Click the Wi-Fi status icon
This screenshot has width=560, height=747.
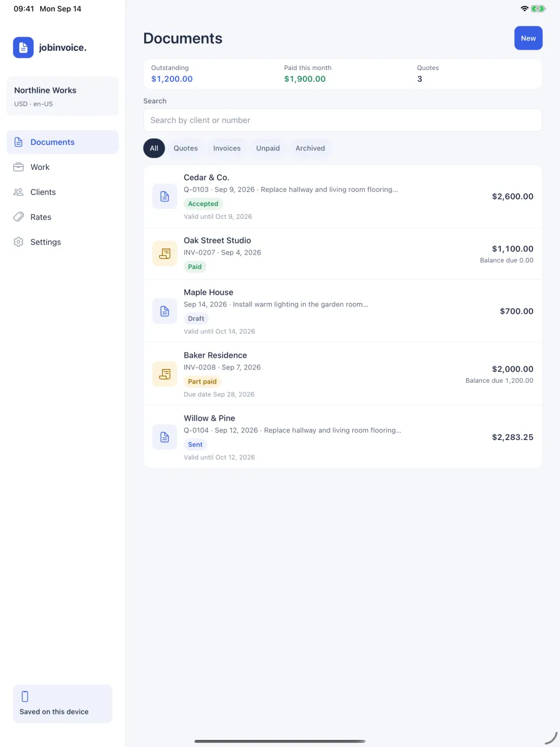[524, 9]
